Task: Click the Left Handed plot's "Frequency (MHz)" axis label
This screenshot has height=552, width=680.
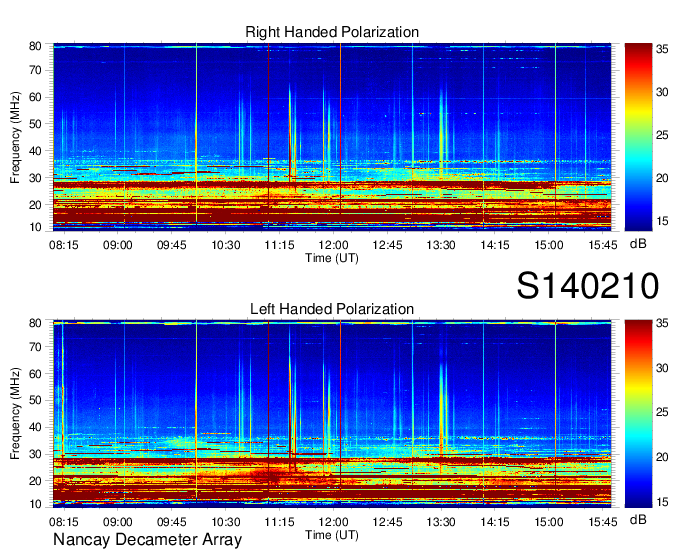Action: [15, 414]
